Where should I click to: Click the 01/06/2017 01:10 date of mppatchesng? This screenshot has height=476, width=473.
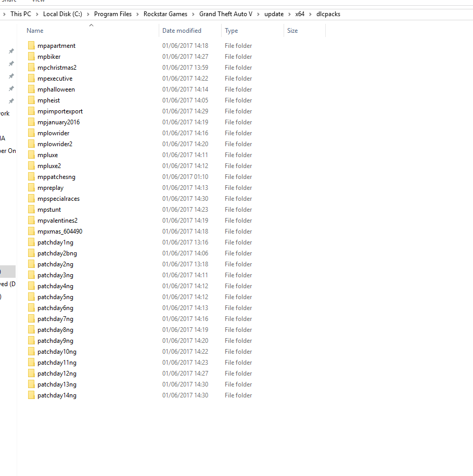tap(185, 177)
